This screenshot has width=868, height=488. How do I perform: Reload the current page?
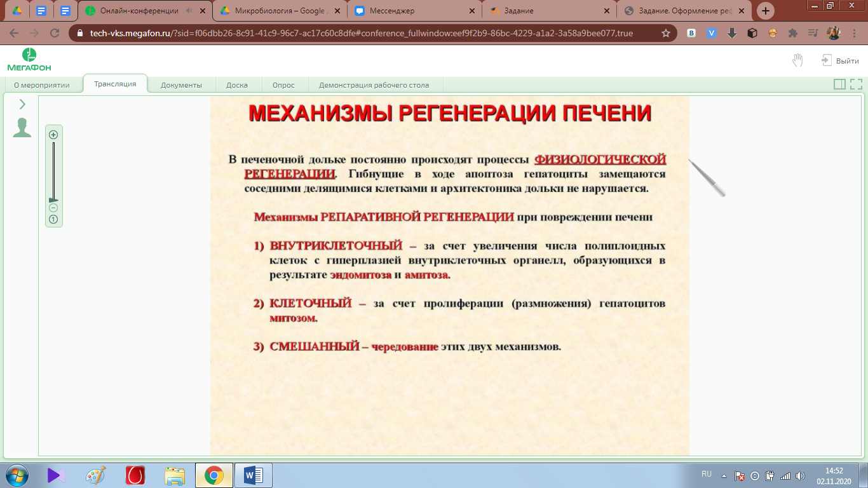coord(55,33)
